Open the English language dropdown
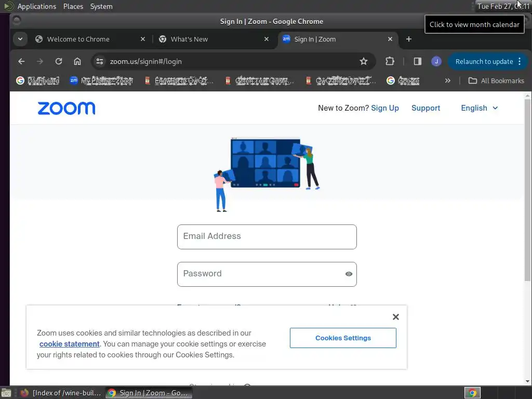The height and width of the screenshot is (399, 532). [480, 108]
